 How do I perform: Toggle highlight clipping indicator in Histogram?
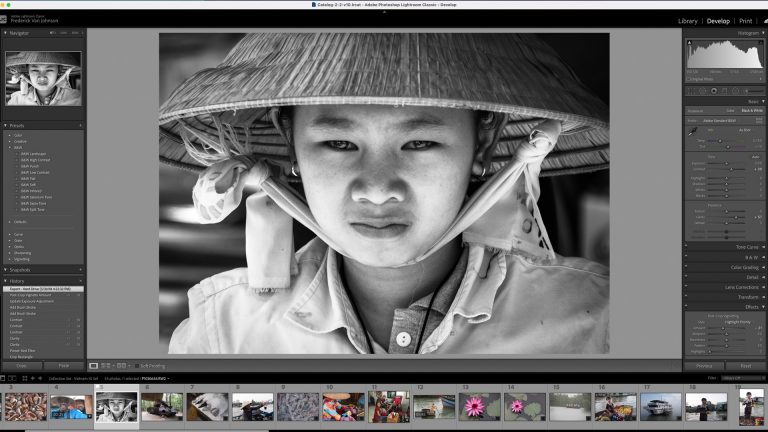coord(761,43)
